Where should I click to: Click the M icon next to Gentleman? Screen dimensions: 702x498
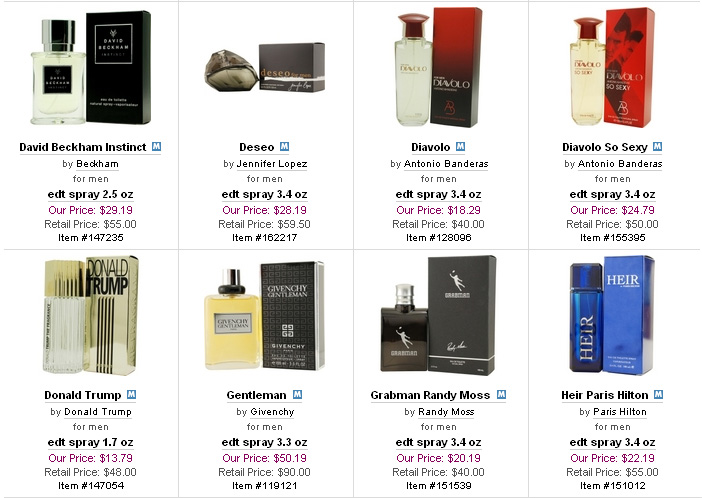point(297,395)
